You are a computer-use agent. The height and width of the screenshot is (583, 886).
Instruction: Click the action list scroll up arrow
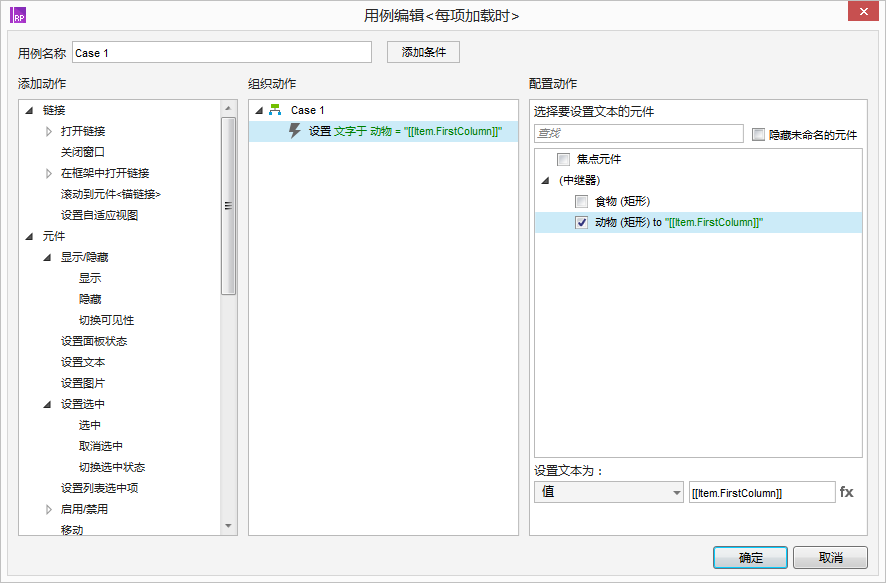(228, 108)
